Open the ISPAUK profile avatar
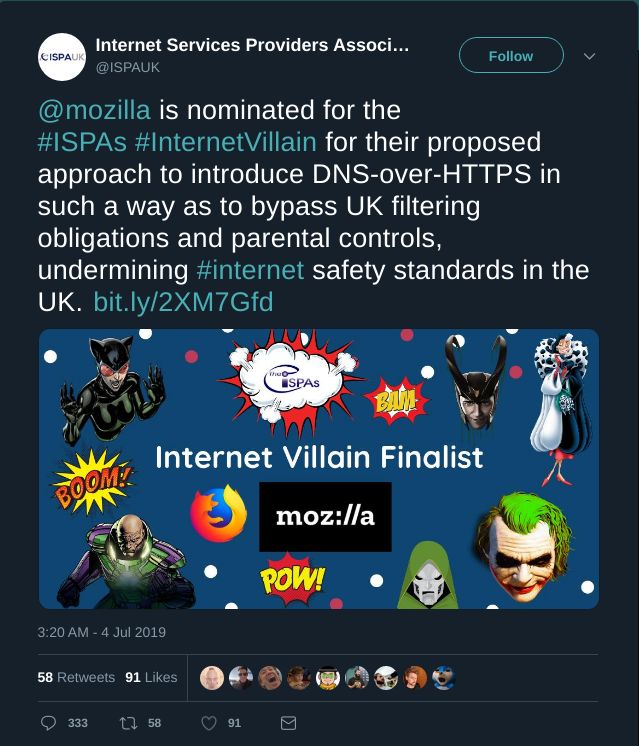Screen dimensions: 639x746 60,57
